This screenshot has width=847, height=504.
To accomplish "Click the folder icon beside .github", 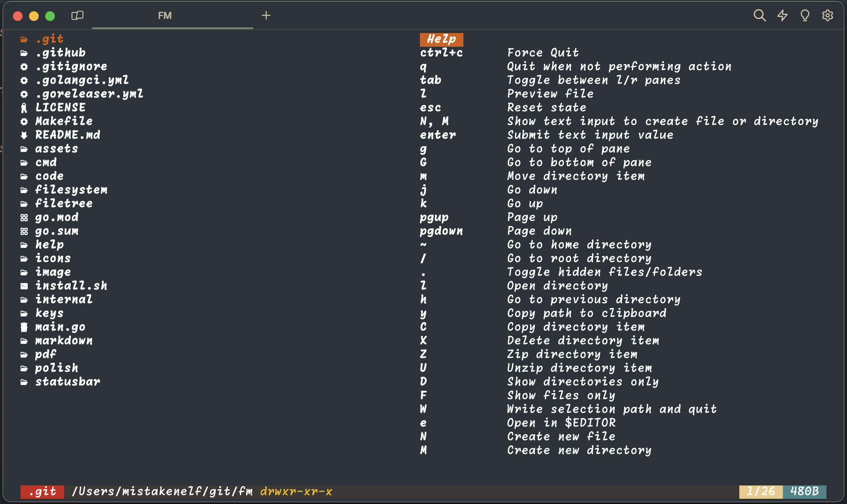I will tap(24, 53).
